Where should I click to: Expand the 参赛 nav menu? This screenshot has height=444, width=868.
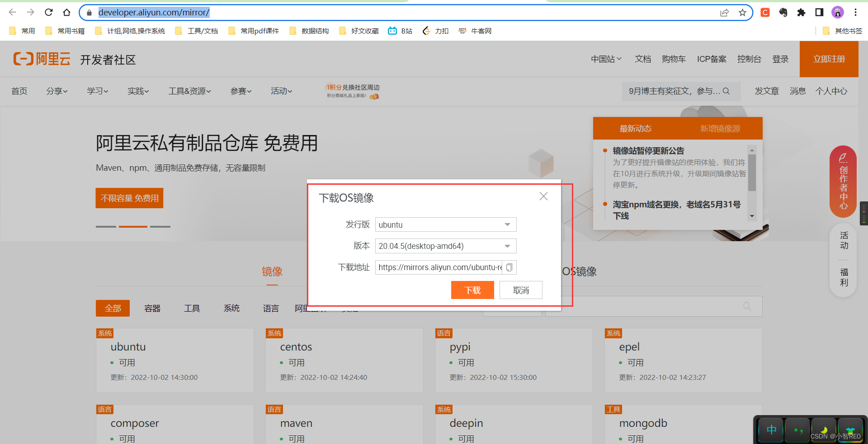tap(241, 91)
